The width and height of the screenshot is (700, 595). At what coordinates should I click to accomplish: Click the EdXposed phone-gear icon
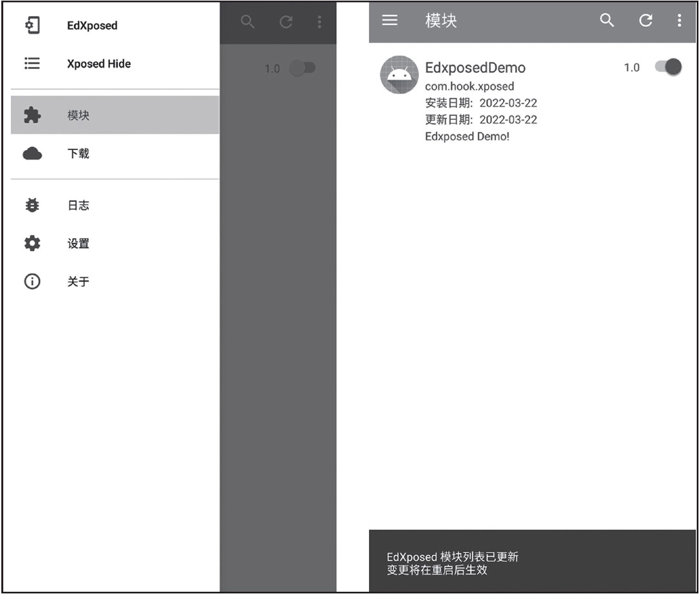click(32, 26)
